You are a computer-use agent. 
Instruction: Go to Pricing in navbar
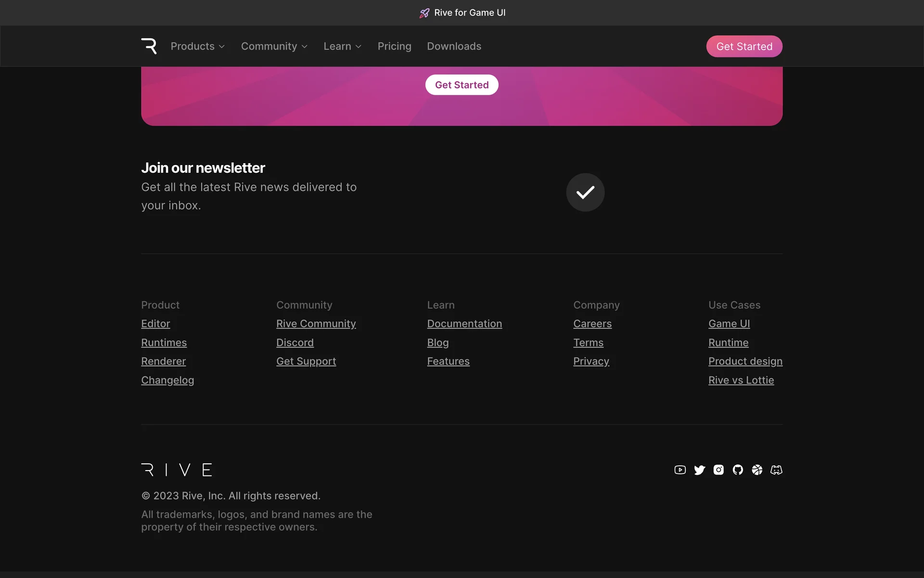point(394,46)
